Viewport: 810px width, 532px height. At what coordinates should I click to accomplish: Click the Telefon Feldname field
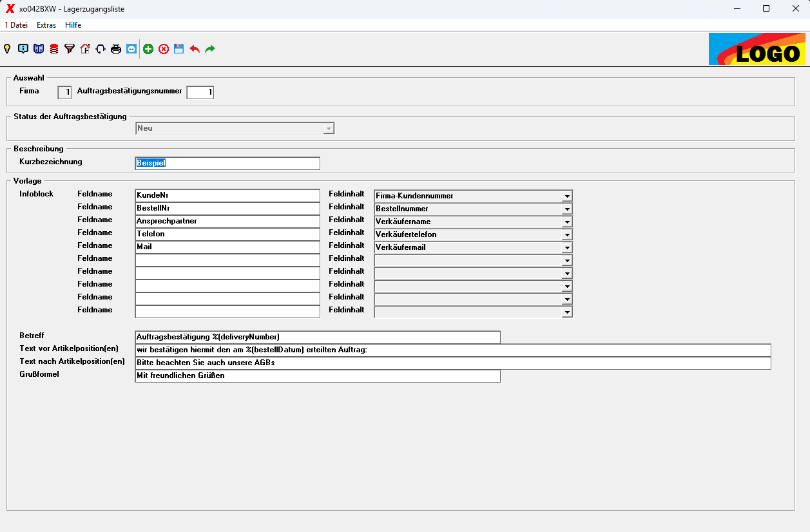[227, 234]
